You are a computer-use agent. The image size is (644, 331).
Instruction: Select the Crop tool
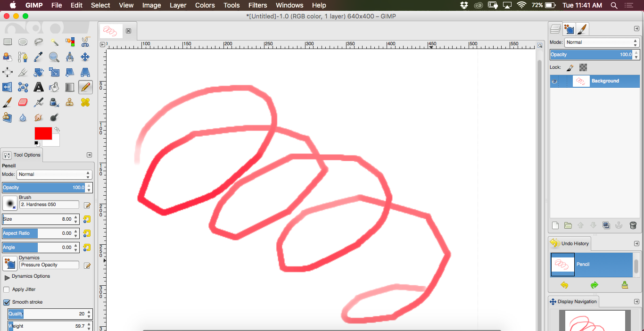[x=23, y=72]
